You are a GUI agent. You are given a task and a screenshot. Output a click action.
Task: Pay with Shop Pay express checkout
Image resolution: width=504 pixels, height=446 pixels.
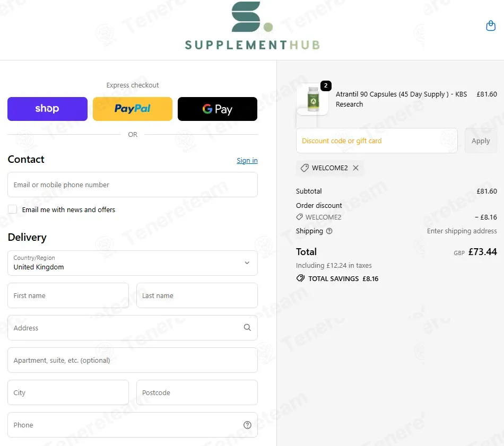point(47,109)
